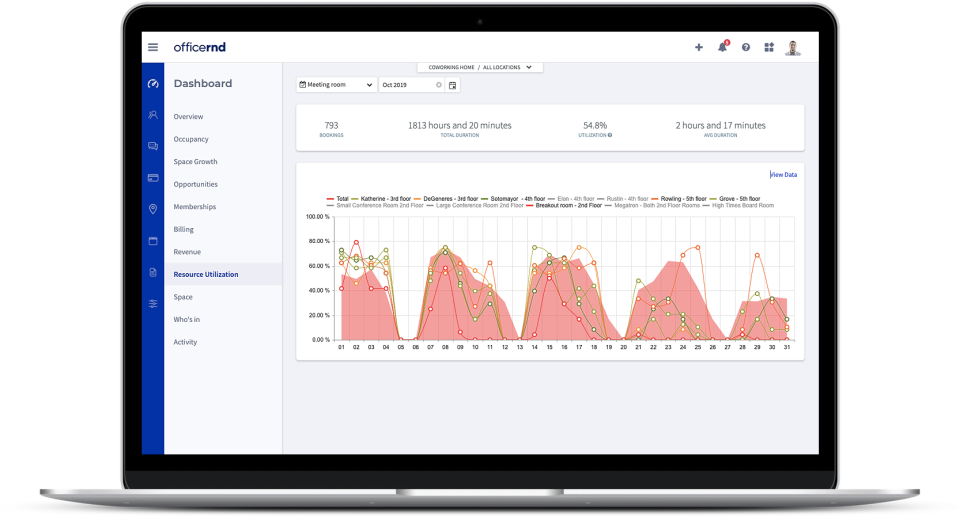Click the 1813 hours and 20 minutes value
960x516 pixels.
pos(460,125)
